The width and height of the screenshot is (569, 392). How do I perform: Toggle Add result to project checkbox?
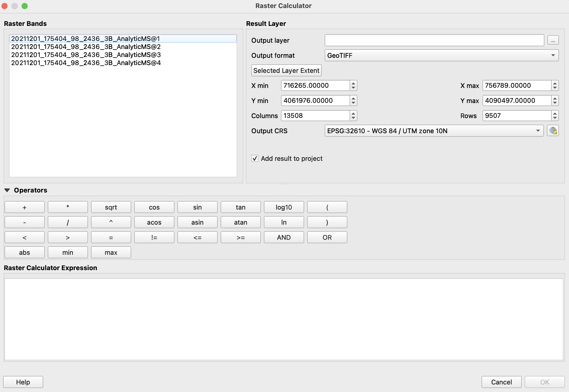(x=255, y=158)
